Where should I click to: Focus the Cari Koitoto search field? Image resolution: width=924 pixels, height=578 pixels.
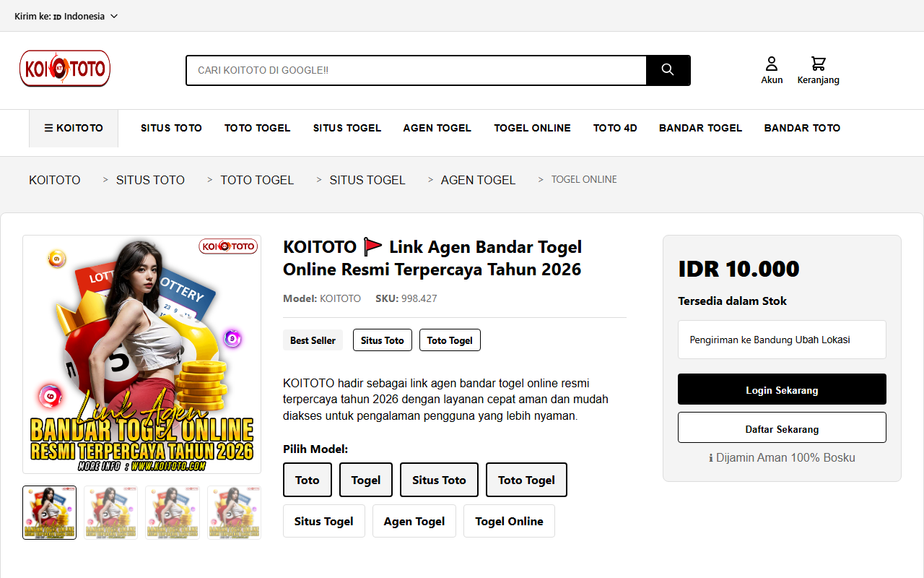[417, 70]
